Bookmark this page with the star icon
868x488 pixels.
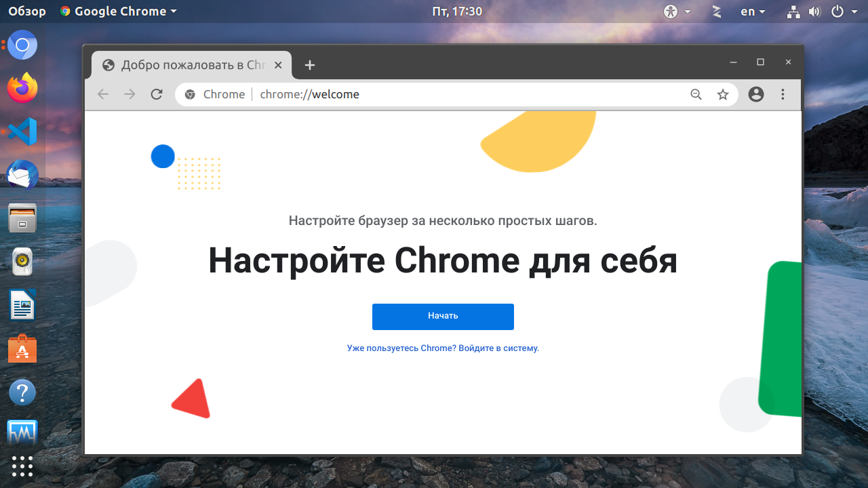[x=723, y=94]
